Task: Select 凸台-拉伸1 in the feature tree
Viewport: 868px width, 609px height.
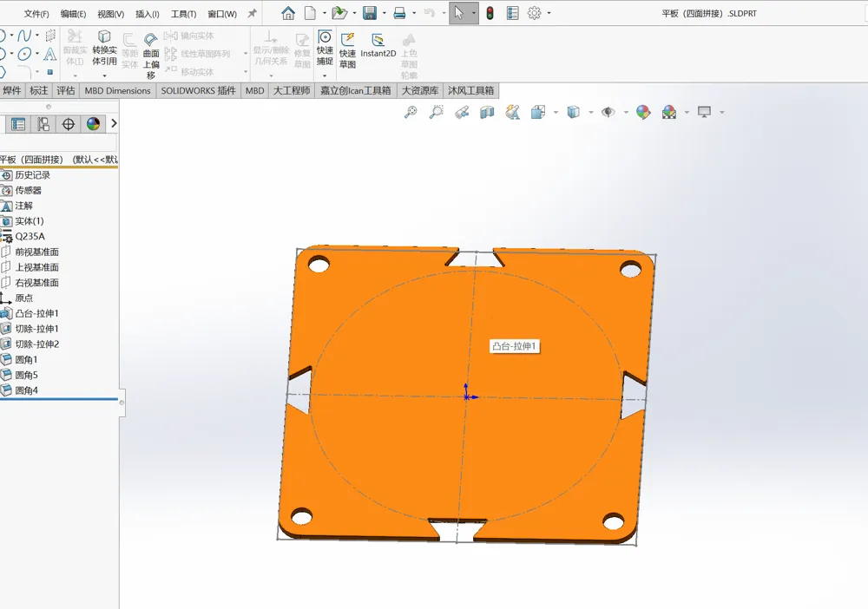Action: tap(36, 313)
